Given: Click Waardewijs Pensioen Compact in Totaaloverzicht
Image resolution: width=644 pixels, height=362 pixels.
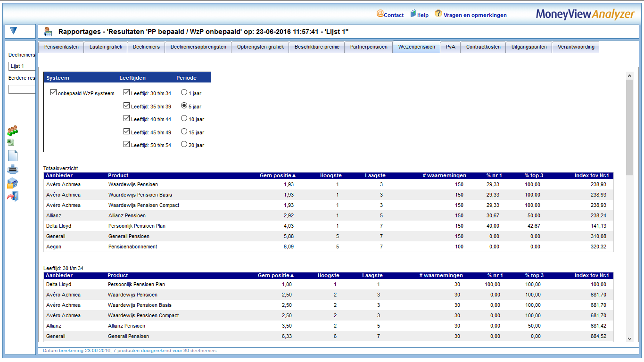Looking at the screenshot, I should tap(143, 205).
